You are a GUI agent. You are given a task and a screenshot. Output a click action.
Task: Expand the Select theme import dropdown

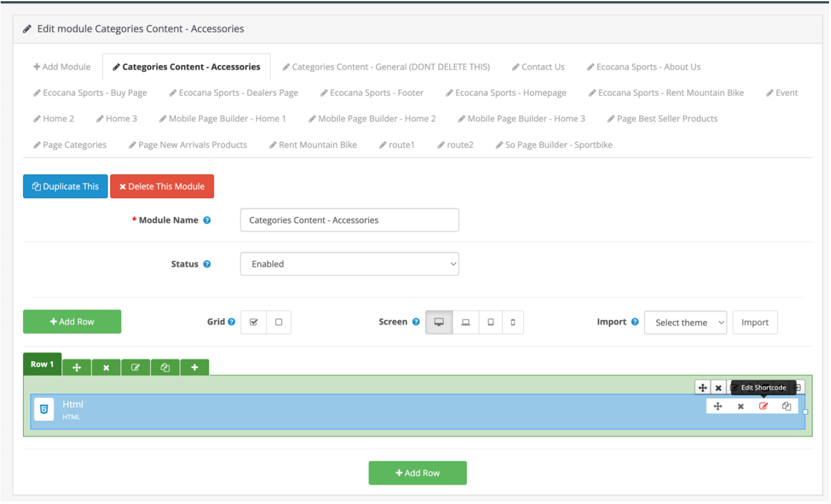[685, 322]
